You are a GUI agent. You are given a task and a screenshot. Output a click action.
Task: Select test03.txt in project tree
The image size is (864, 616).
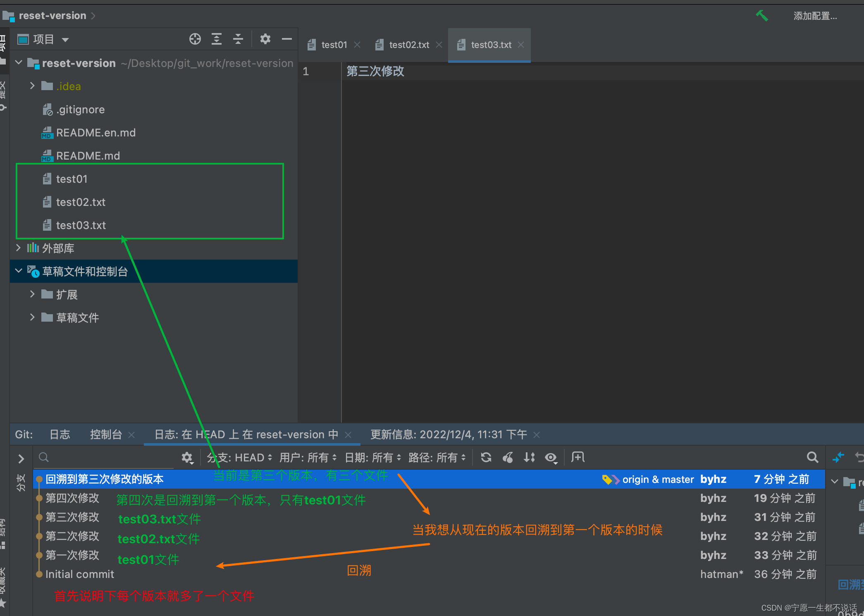(81, 225)
